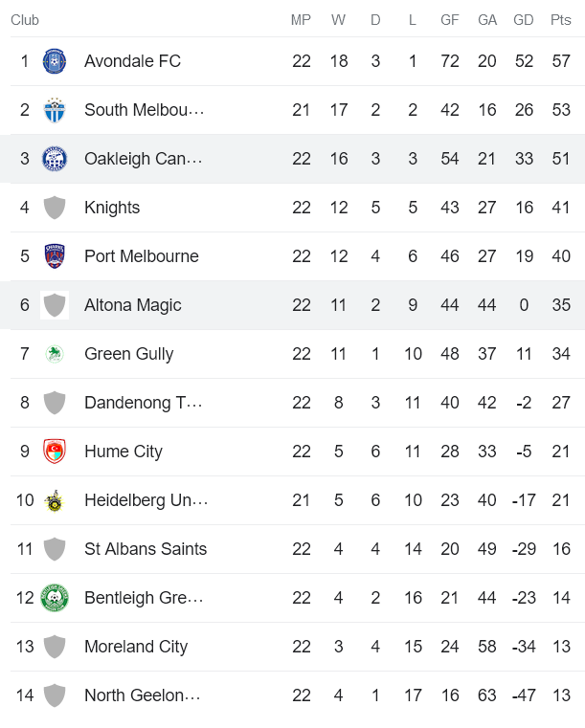585x728 pixels.
Task: Click the Heidelberg United club crest
Action: point(55,500)
